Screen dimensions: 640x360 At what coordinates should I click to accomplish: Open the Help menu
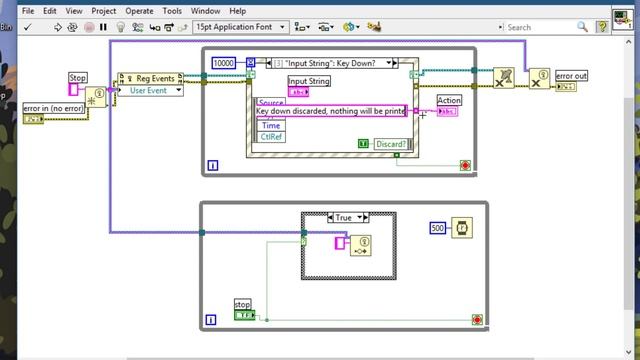tap(238, 11)
